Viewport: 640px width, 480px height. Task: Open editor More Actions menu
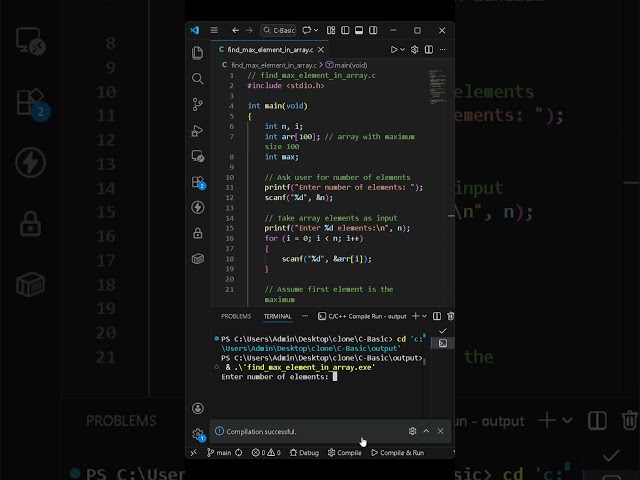(442, 49)
